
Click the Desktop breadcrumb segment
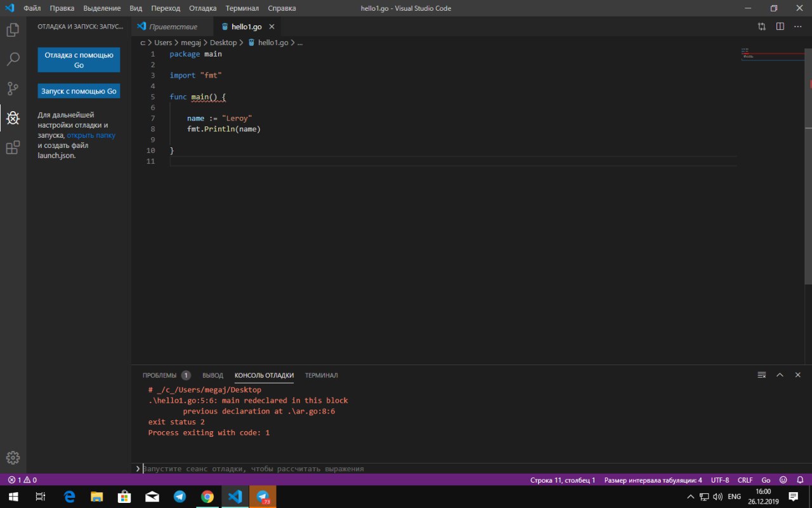pyautogui.click(x=223, y=43)
